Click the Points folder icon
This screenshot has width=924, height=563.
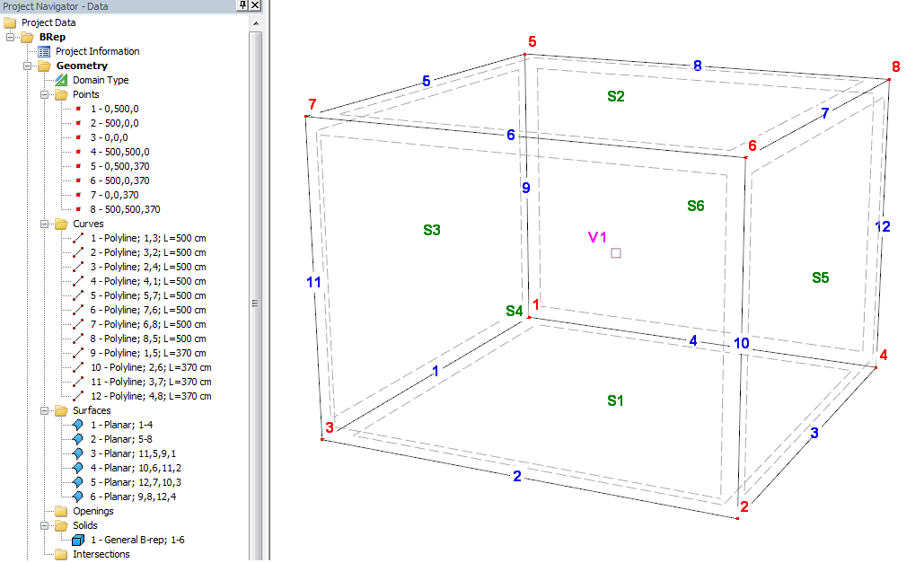61,95
